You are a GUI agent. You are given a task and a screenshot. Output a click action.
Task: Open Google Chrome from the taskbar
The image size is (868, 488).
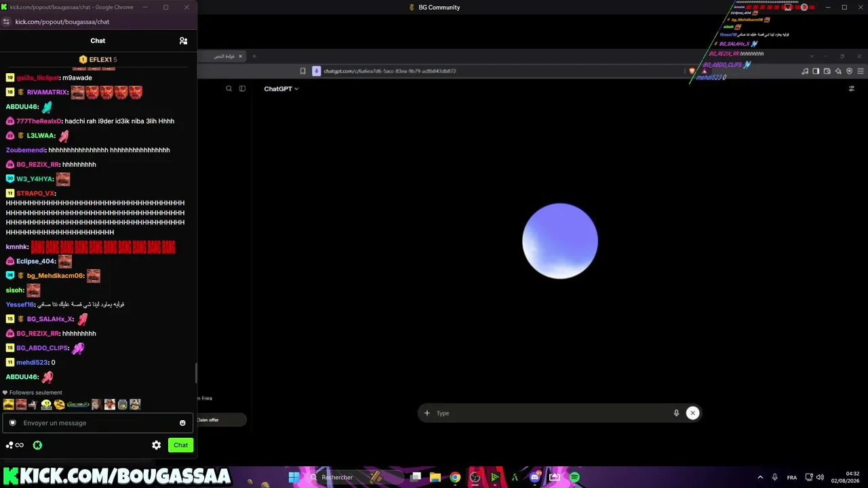(x=455, y=477)
